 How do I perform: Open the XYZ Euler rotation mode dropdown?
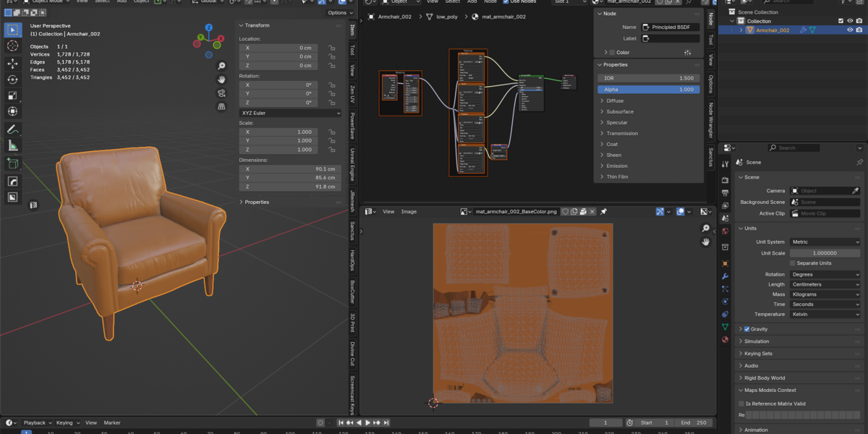[290, 113]
